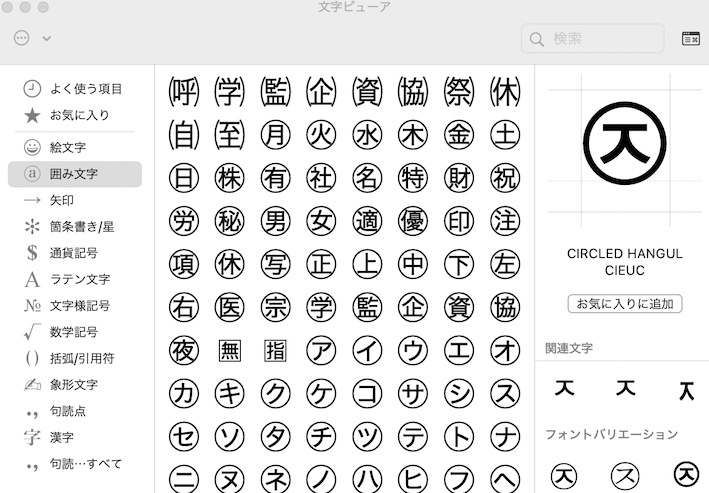Pick circled katakana ヒ
Screen dimensions: 709x493
tap(413, 479)
